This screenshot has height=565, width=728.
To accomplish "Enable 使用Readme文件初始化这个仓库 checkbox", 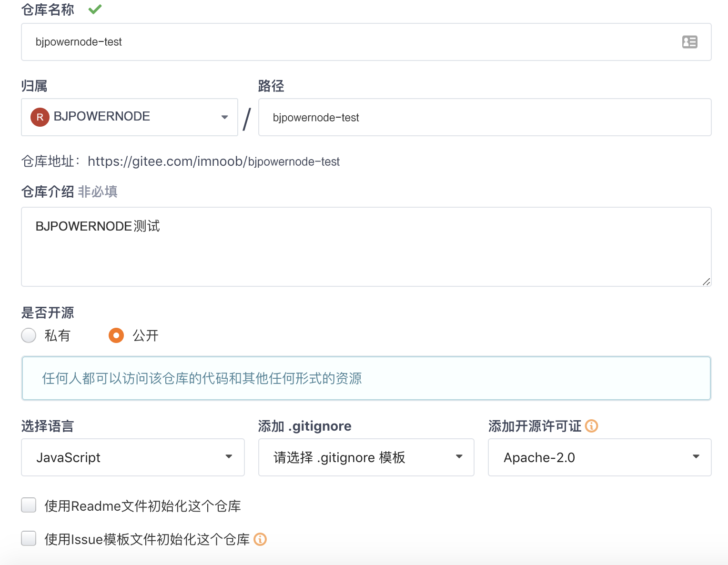I will pos(29,505).
